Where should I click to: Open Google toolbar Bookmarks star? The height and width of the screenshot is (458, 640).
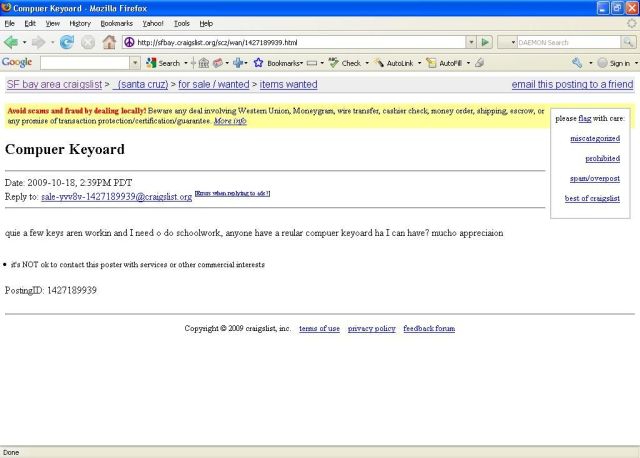click(x=259, y=63)
